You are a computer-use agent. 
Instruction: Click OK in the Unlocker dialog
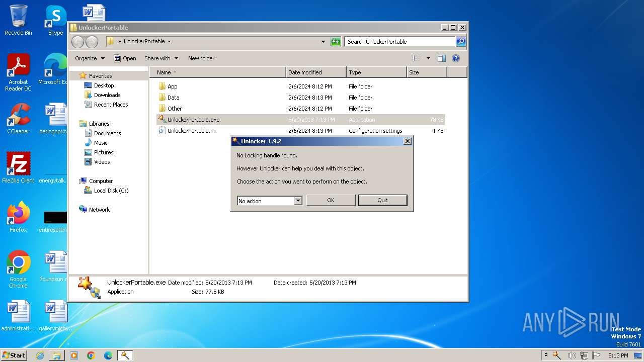pos(331,200)
